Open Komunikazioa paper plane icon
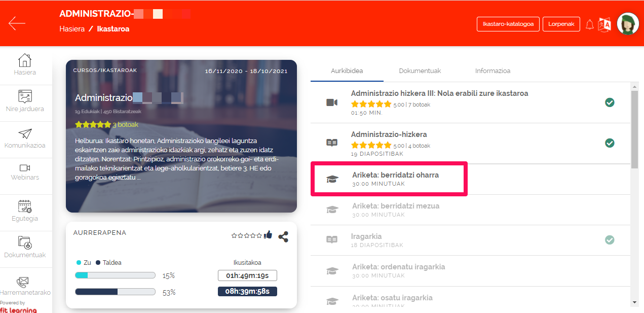644x313 pixels. 25,133
